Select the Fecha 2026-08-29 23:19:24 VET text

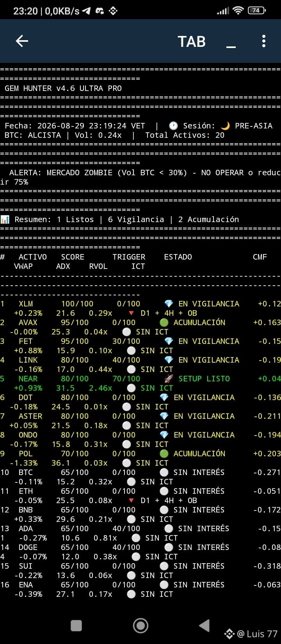coord(75,126)
